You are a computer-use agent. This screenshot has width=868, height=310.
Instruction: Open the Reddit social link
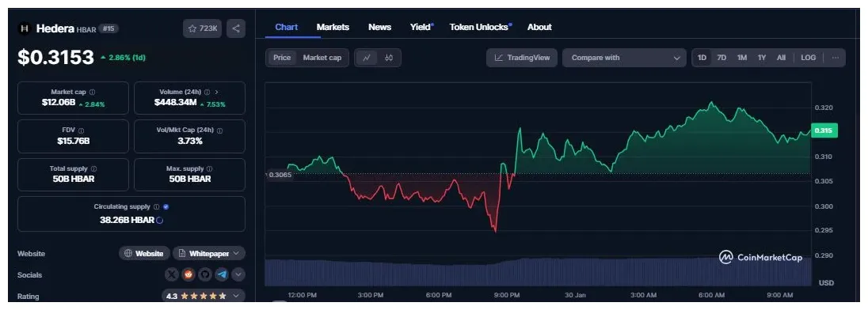tap(188, 274)
